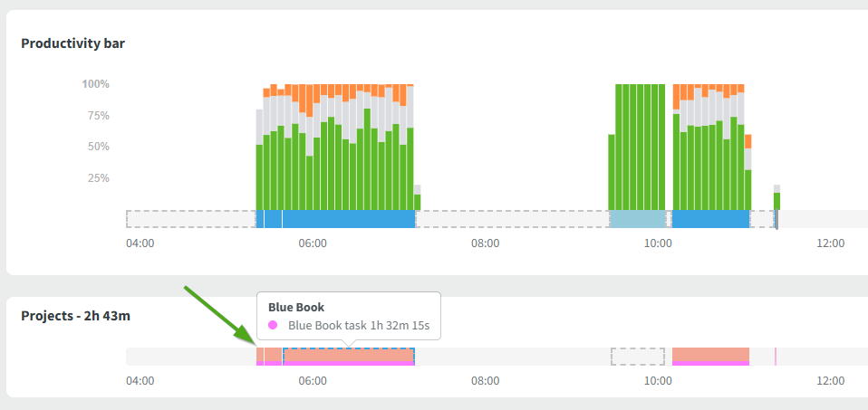Image resolution: width=868 pixels, height=410 pixels.
Task: Select the salmon project block after 10:00
Action: [x=710, y=356]
